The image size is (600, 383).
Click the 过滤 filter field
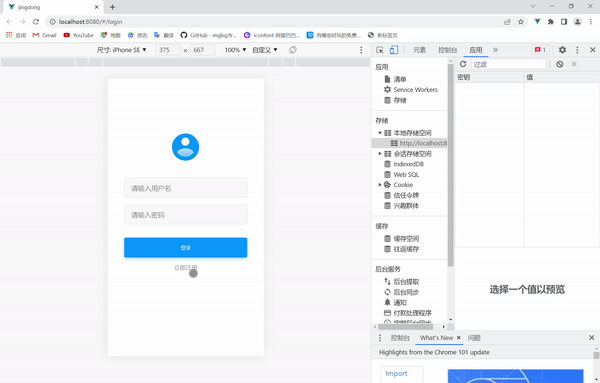point(509,64)
